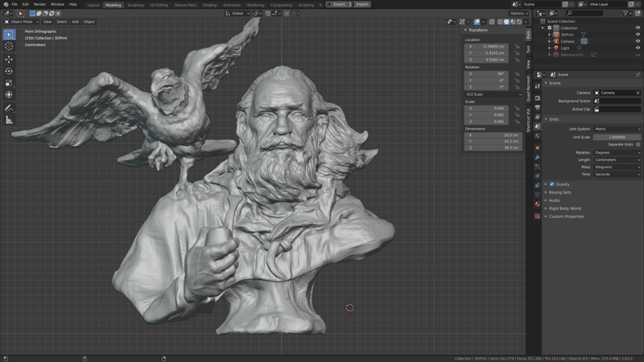Image resolution: width=644 pixels, height=362 pixels.
Task: Open the XYZ Euler rotation mode dropdown
Action: 493,94
